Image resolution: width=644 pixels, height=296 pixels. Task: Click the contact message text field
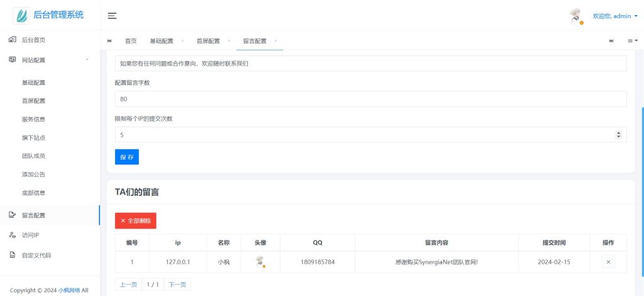click(371, 64)
